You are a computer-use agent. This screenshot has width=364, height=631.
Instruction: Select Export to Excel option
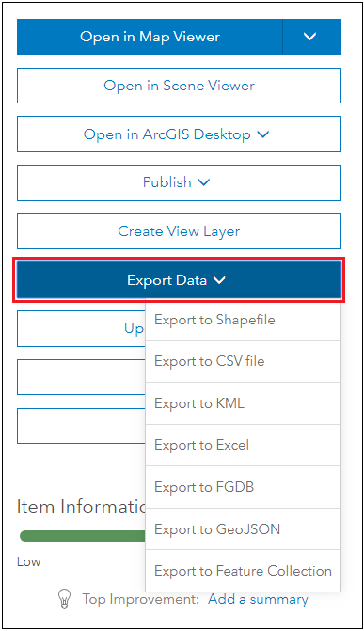244,446
